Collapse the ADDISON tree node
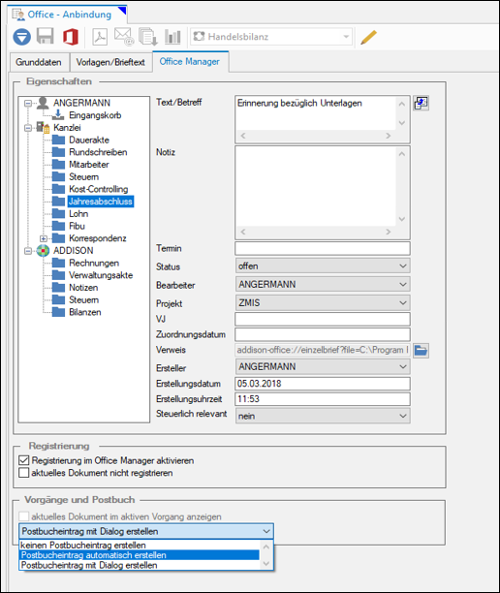500x593 pixels. click(28, 251)
